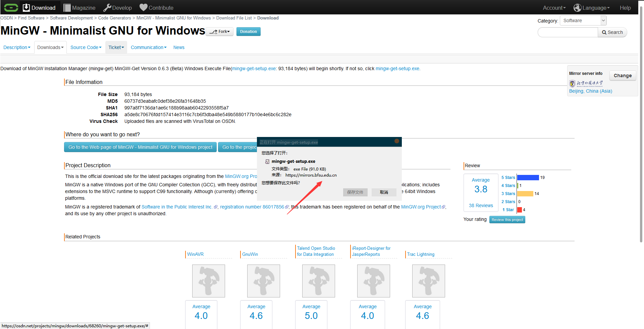Click the OSDN logo icon
Screen dimensions: 644x329
11,7
